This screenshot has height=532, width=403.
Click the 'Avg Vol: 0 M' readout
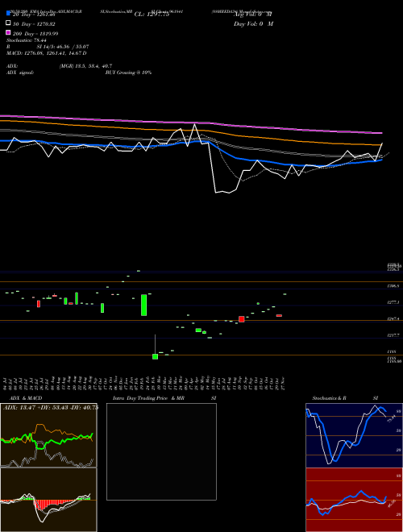point(253,15)
